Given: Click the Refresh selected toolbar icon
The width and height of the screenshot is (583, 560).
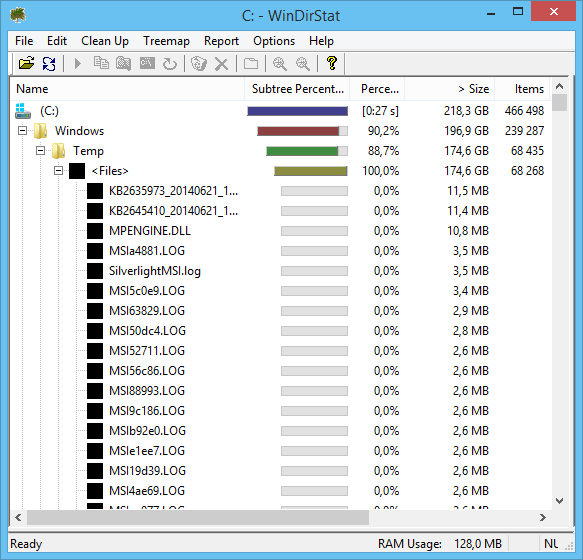Looking at the screenshot, I should coord(170,64).
